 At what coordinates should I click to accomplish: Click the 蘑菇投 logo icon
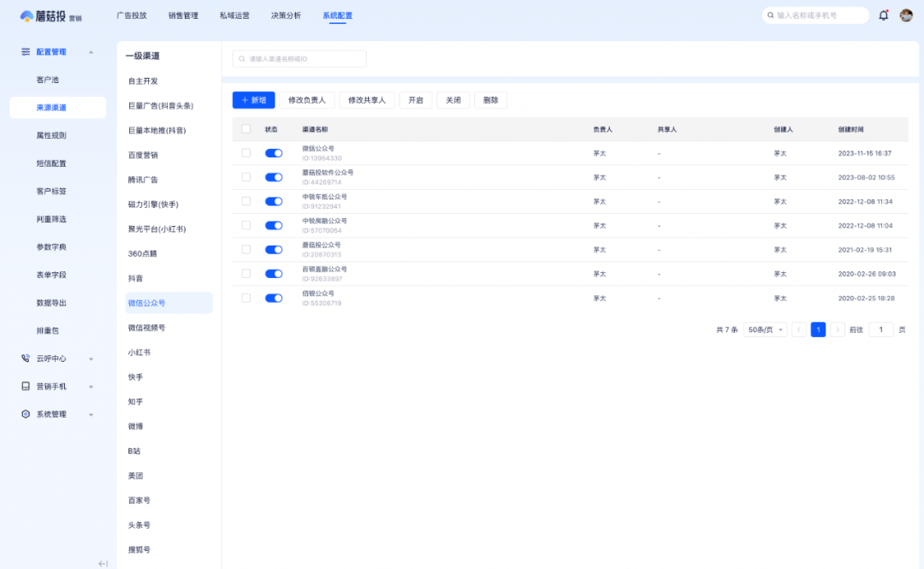pyautogui.click(x=28, y=15)
